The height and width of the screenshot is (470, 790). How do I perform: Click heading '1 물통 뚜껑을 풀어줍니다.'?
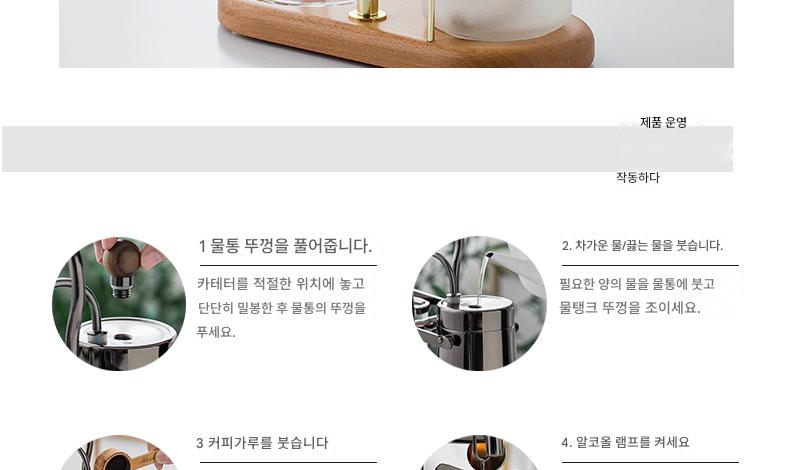285,246
